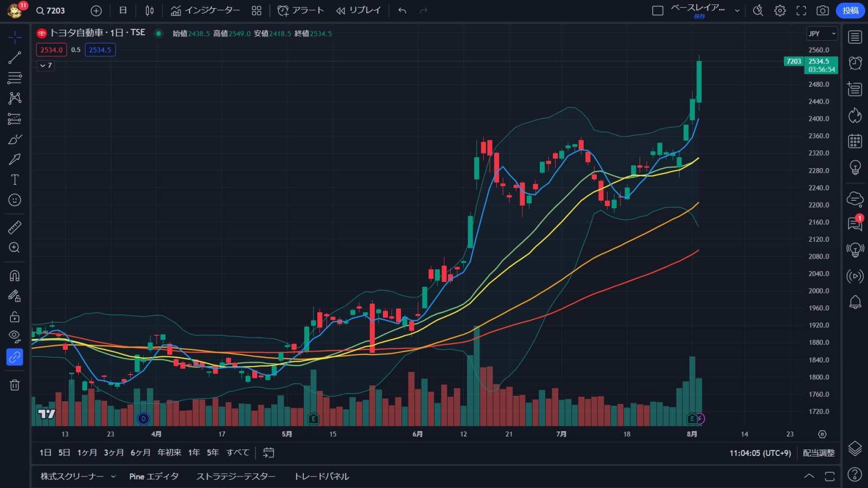
Task: Click the 投稿 publish button
Action: point(850,10)
